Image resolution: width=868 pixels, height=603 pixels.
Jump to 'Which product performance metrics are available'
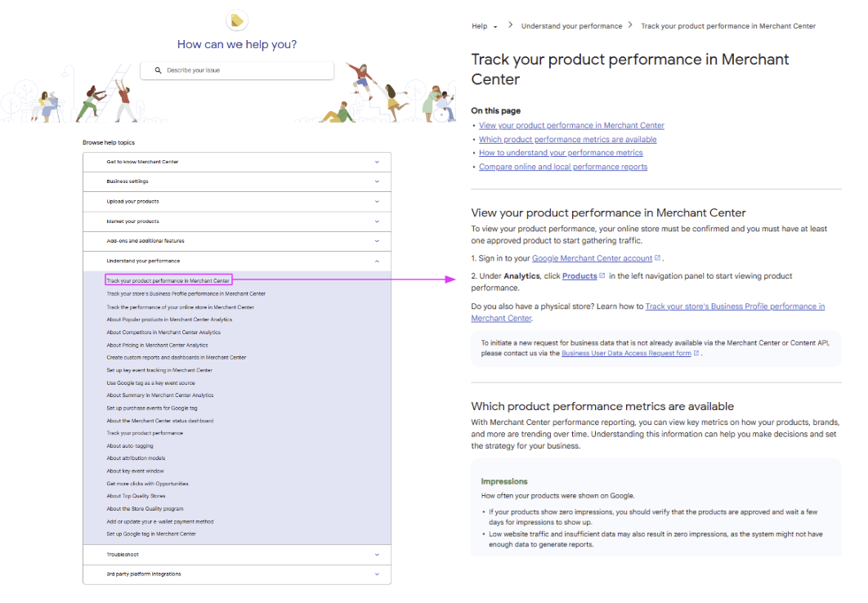click(567, 140)
